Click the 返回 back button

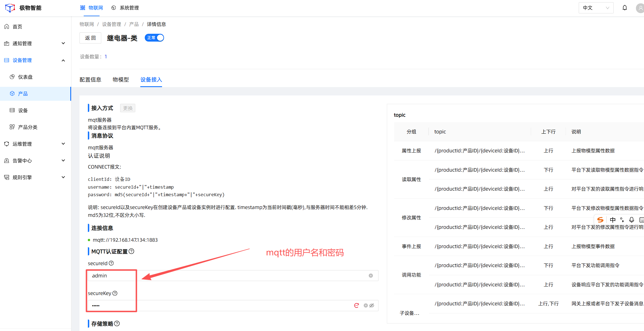pos(90,38)
